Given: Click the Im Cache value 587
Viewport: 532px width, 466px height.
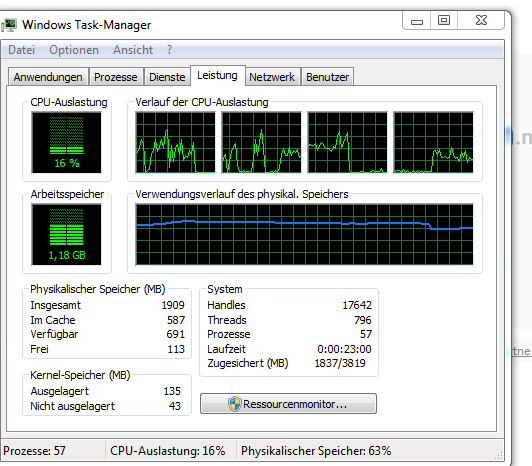Looking at the screenshot, I should coord(176,320).
